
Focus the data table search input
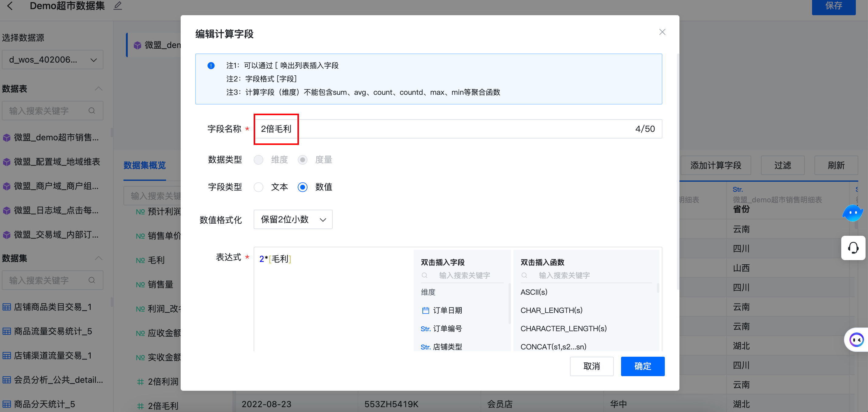[53, 111]
